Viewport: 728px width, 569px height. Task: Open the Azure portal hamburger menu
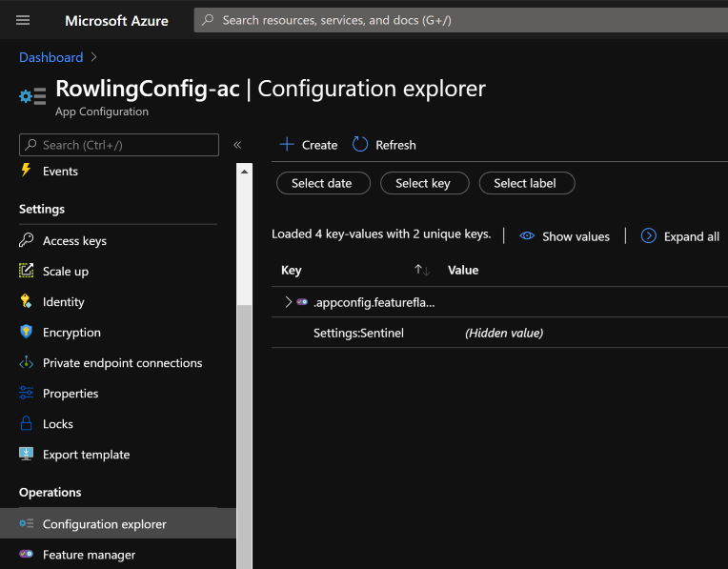point(23,20)
